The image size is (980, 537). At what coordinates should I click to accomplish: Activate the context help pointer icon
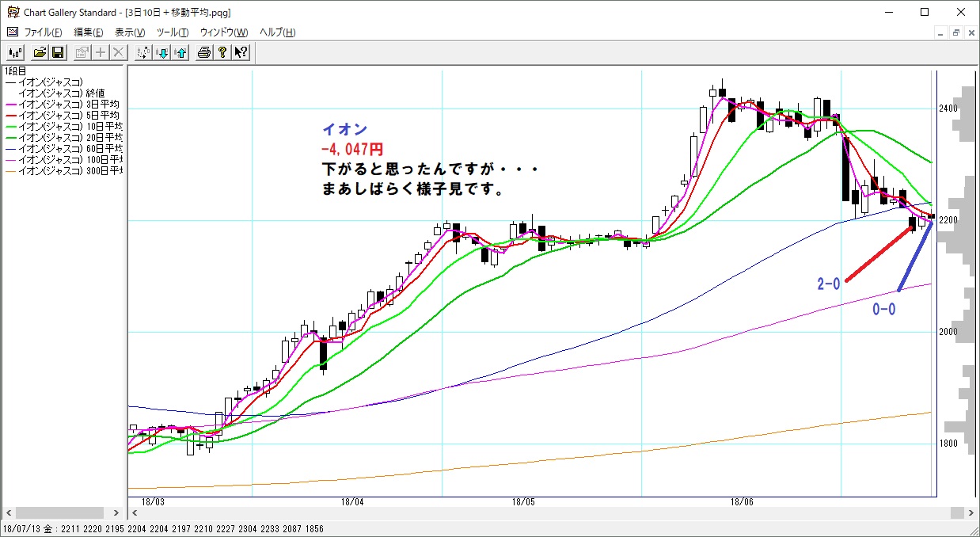[x=241, y=52]
